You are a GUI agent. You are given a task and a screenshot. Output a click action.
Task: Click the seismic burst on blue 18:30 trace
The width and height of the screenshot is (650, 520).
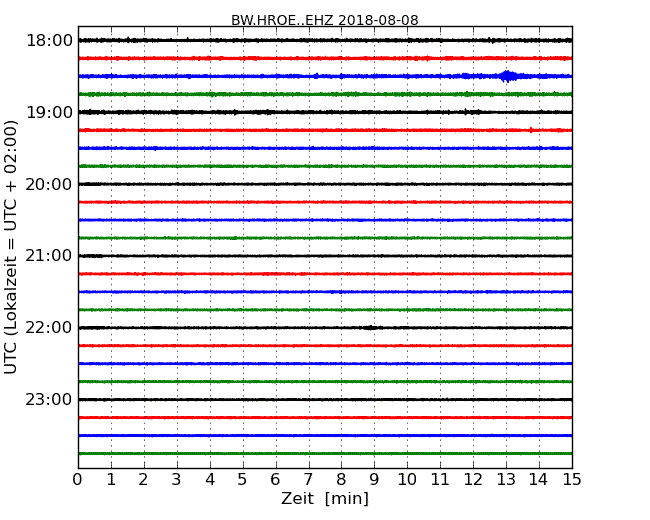507,76
